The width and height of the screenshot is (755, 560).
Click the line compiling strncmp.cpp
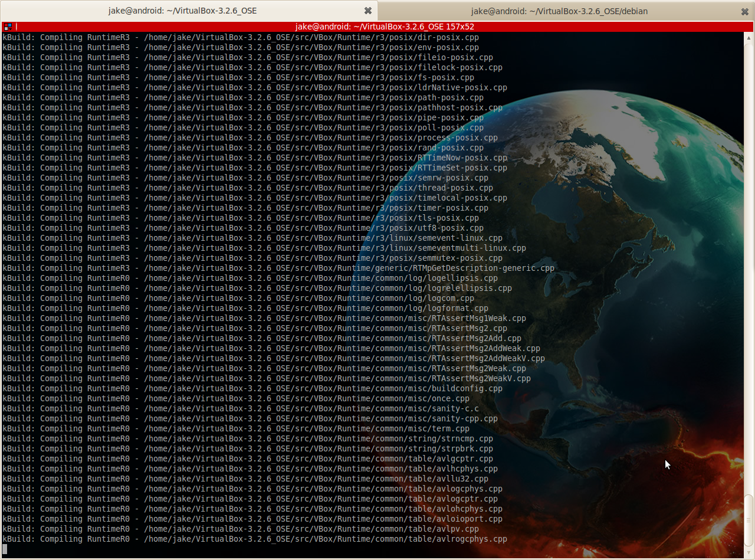point(248,438)
